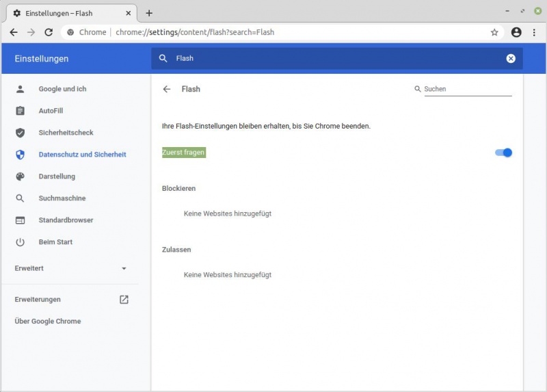Maximize the Chrome window
This screenshot has height=392, width=547.
[522, 11]
